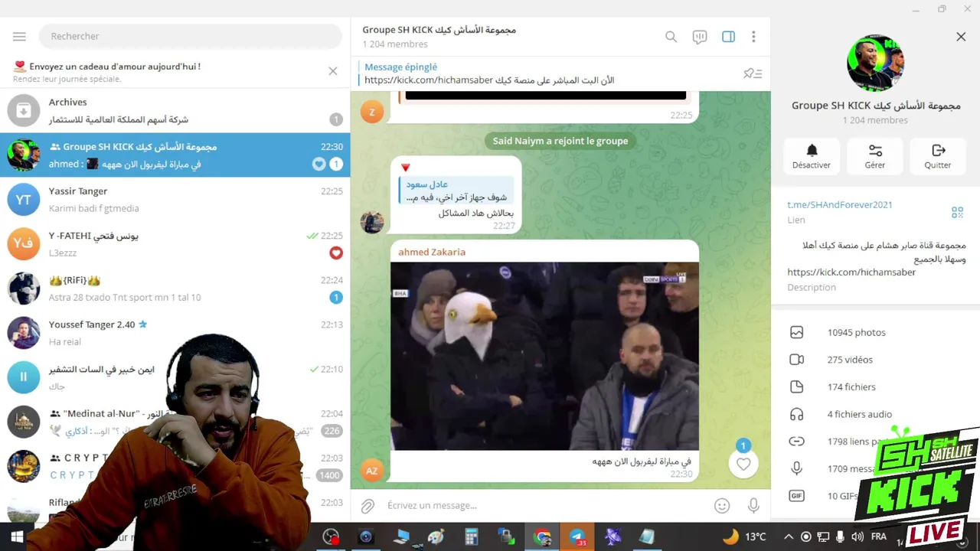Open the group video chat icon
The image size is (980, 551).
(700, 37)
